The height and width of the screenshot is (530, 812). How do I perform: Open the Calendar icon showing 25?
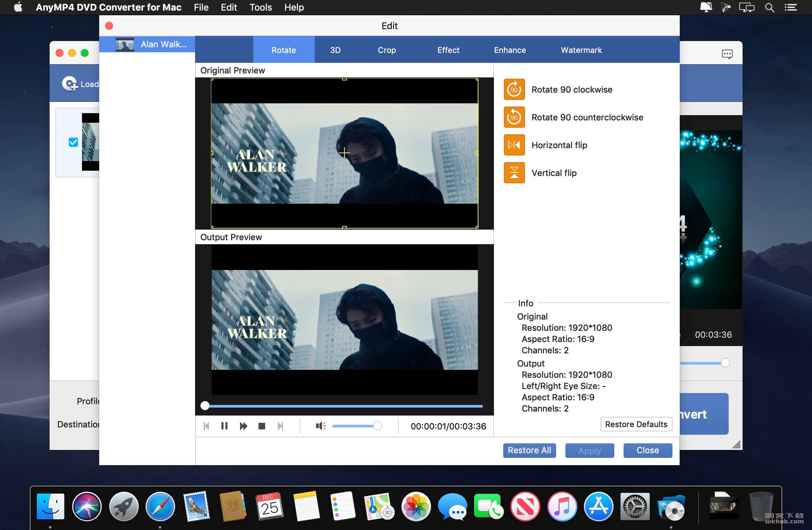[269, 506]
